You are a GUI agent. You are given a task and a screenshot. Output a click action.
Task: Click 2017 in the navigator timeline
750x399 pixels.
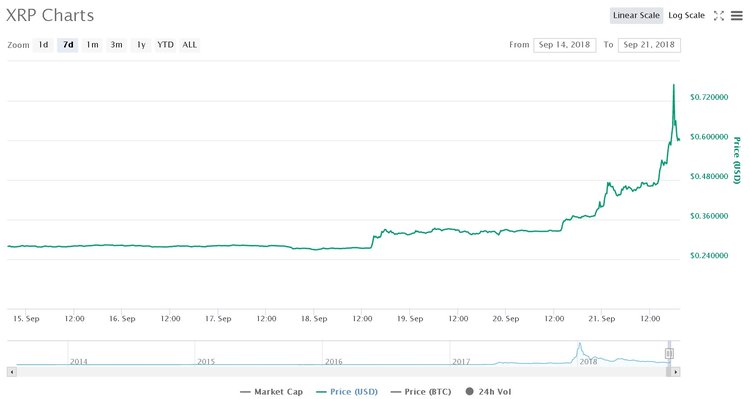461,362
